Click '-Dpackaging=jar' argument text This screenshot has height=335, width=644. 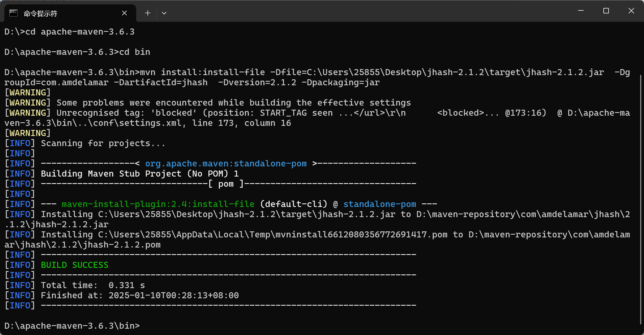(341, 83)
